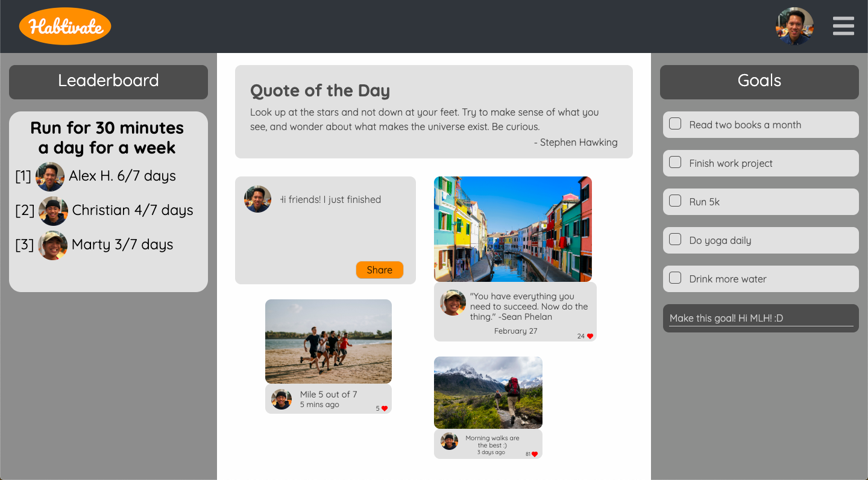Viewport: 868px width, 480px height.
Task: Open the hamburger menu icon
Action: (x=843, y=26)
